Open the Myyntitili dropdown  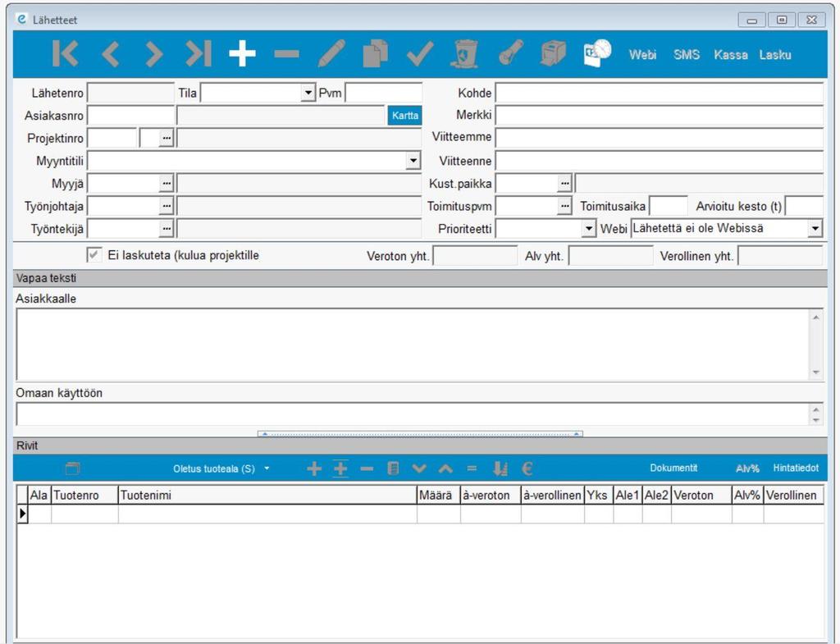[x=413, y=161]
